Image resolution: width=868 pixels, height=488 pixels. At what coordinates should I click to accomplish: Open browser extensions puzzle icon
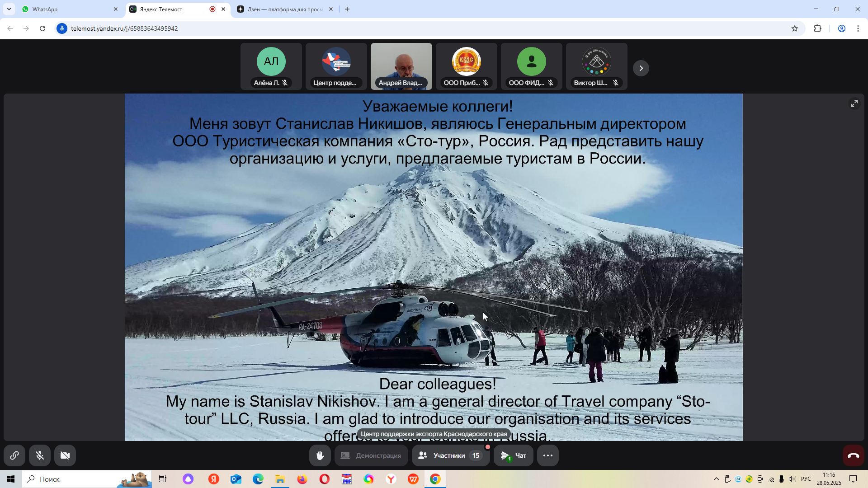pyautogui.click(x=818, y=28)
